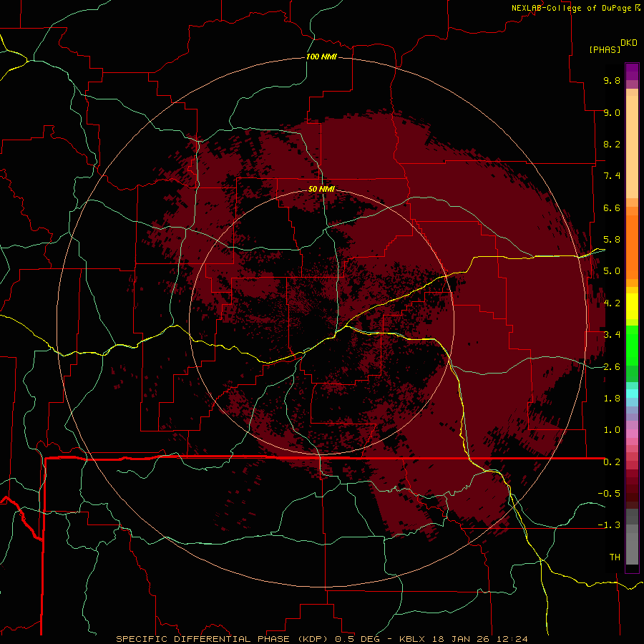Click the 2.6 value on color scale
644x644 pixels.
coord(612,367)
